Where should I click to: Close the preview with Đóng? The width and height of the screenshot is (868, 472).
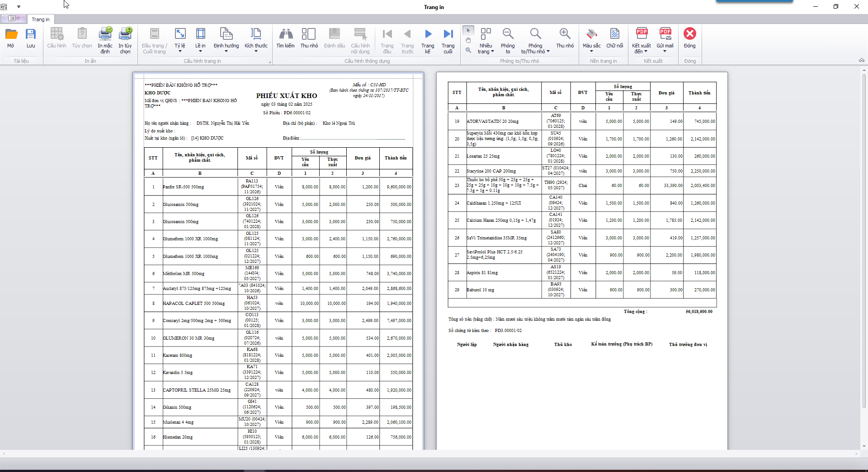click(x=689, y=38)
